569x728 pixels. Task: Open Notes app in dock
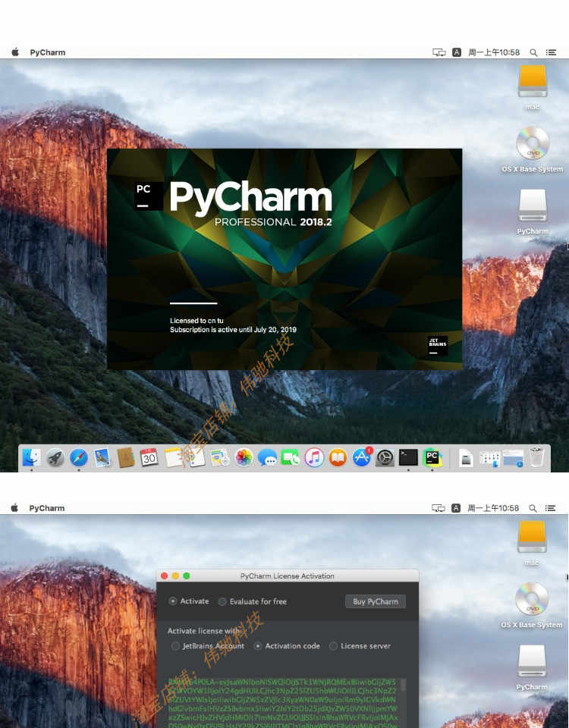coord(173,458)
